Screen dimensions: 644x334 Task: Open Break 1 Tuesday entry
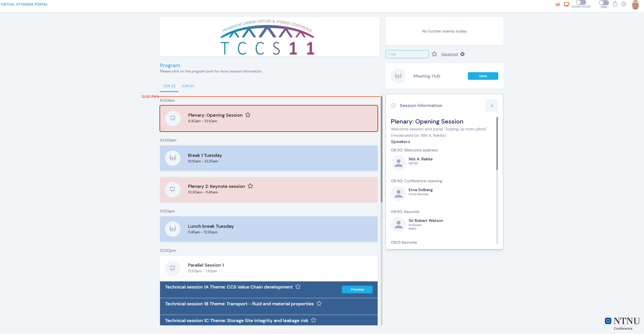269,158
